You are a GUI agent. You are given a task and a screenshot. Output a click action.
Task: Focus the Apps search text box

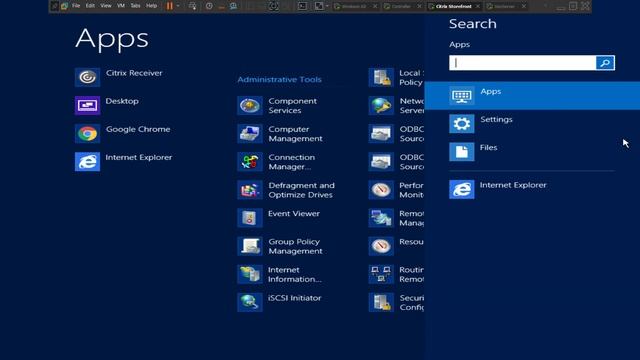pyautogui.click(x=522, y=63)
